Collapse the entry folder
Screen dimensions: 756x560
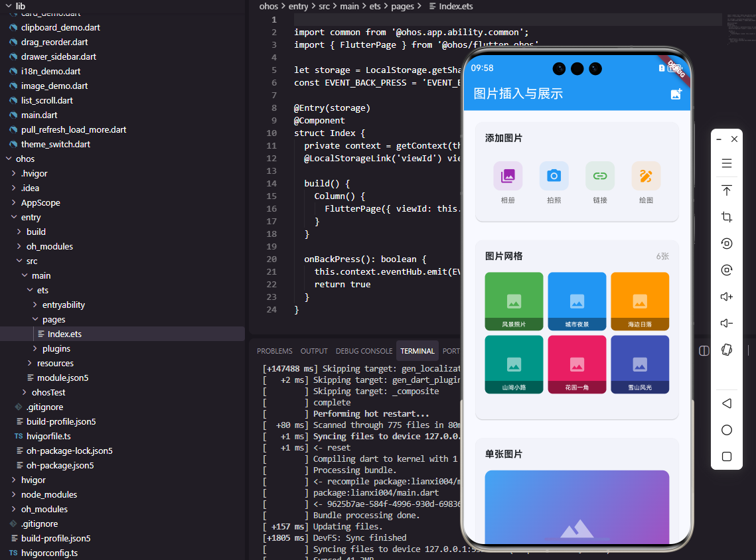pos(14,217)
